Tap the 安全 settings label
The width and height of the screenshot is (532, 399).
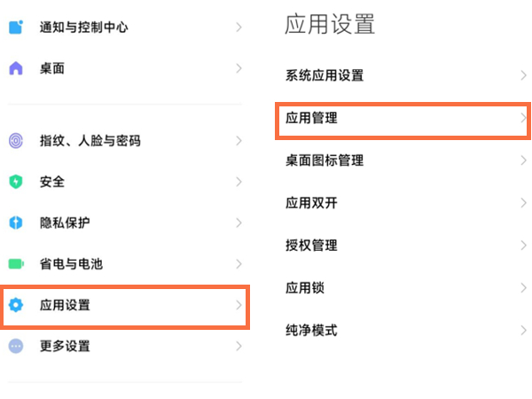[52, 182]
